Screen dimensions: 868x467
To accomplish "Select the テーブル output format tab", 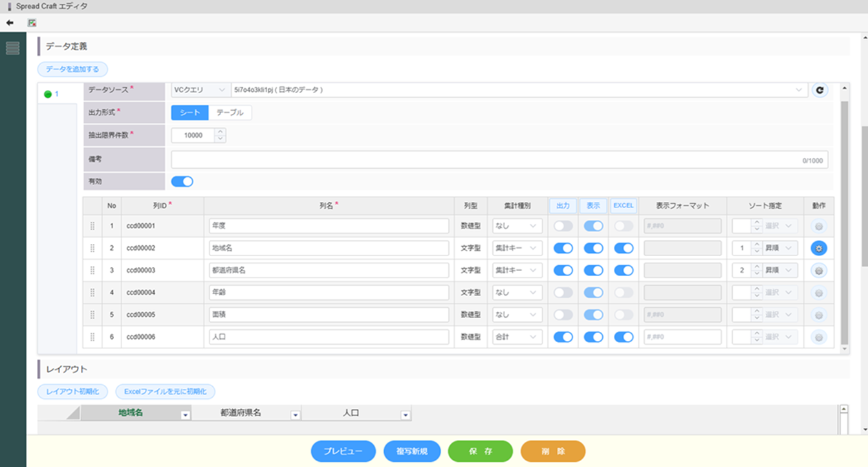I will pyautogui.click(x=230, y=113).
